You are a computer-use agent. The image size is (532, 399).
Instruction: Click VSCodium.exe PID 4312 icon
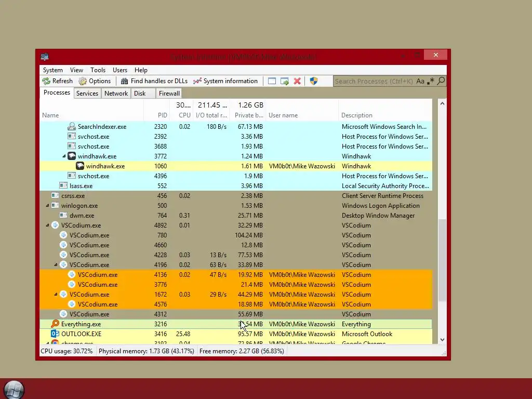click(x=63, y=314)
